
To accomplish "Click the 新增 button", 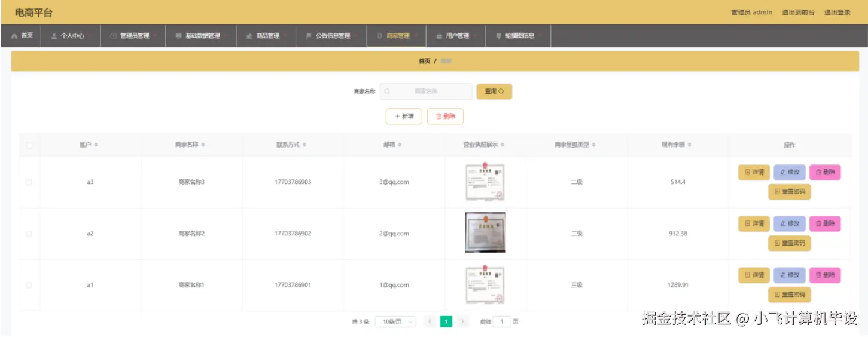I will (x=404, y=117).
